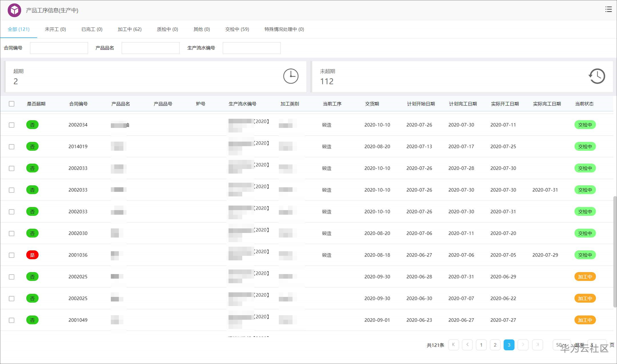
Task: Tick the select-all header checkbox
Action: tap(11, 104)
